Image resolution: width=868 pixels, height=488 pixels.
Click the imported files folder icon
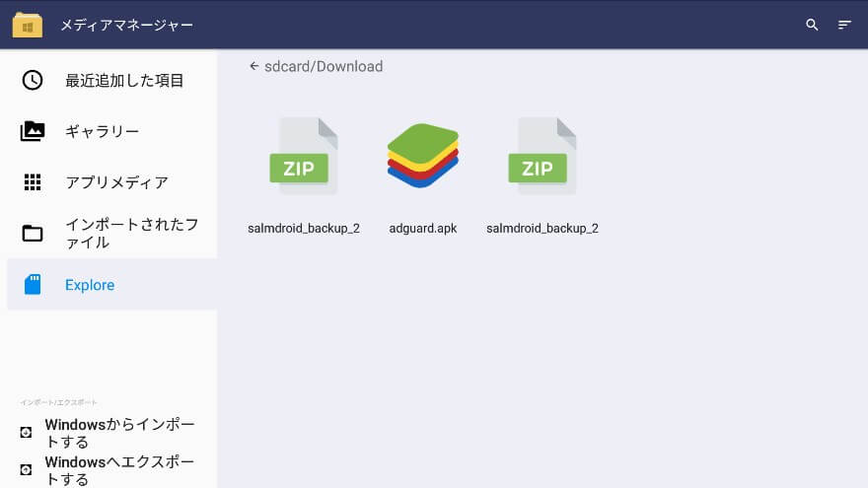[33, 234]
